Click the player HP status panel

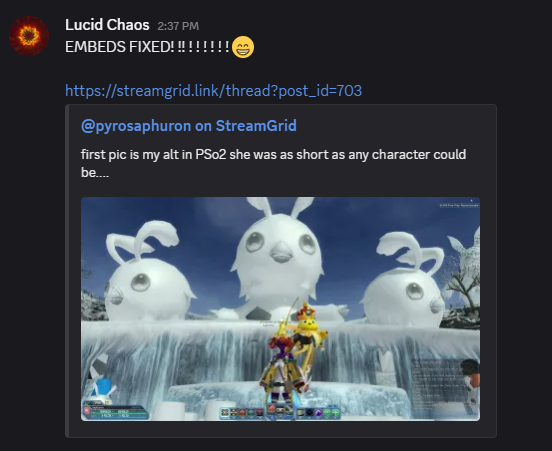116,412
